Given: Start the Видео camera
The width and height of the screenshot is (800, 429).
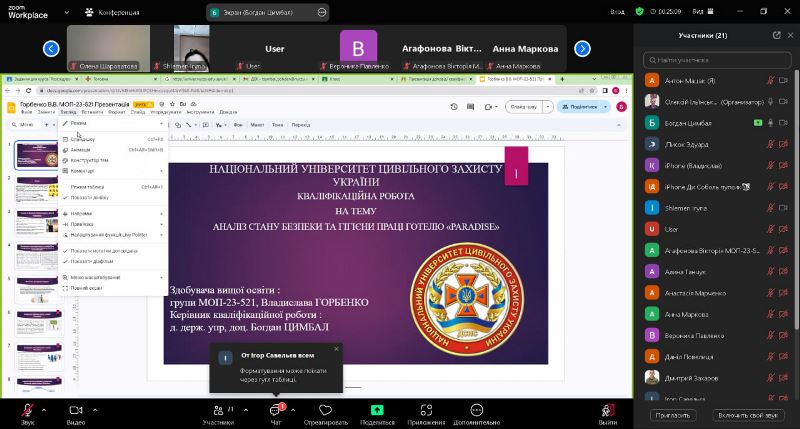Looking at the screenshot, I should pos(76,410).
